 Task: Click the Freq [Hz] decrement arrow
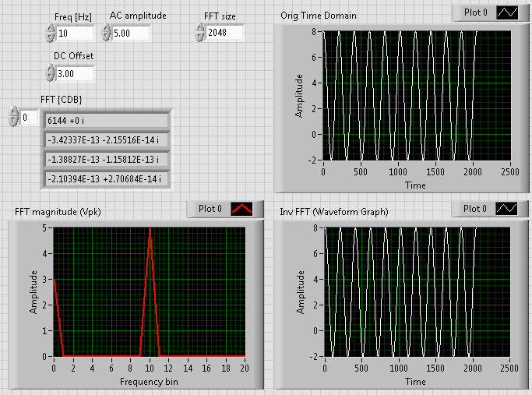click(x=50, y=37)
